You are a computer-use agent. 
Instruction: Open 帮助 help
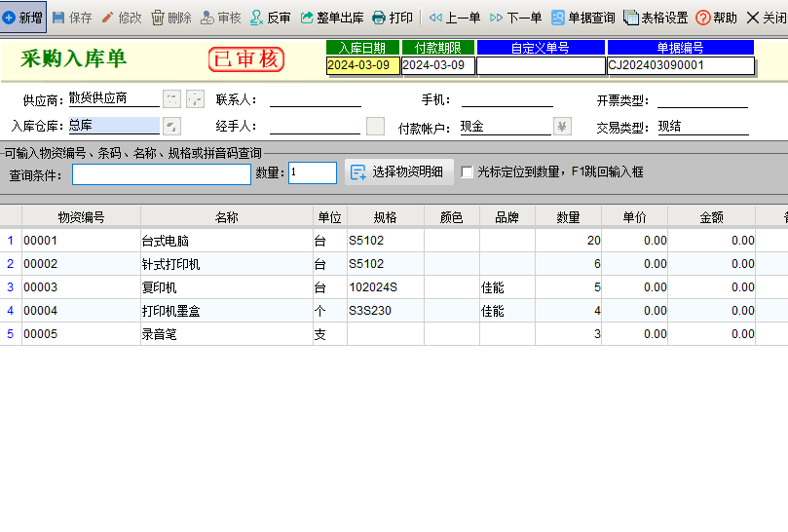click(716, 19)
